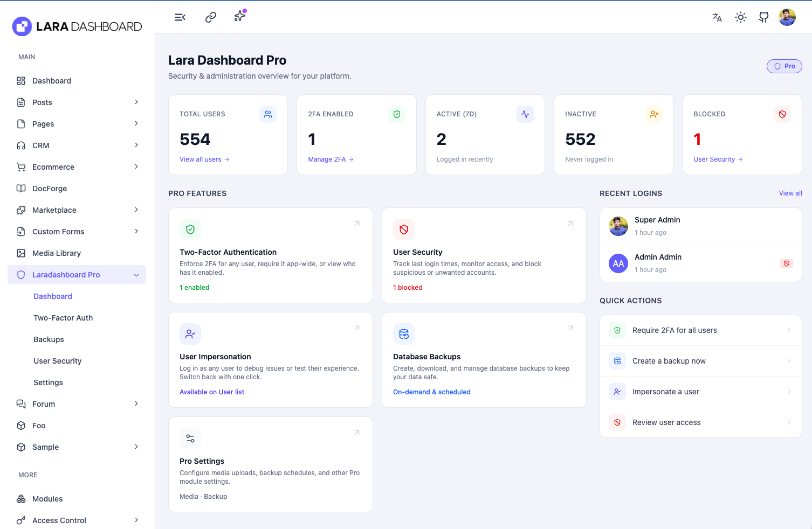
Task: Click the Pro badge toggle near the title
Action: tap(784, 66)
